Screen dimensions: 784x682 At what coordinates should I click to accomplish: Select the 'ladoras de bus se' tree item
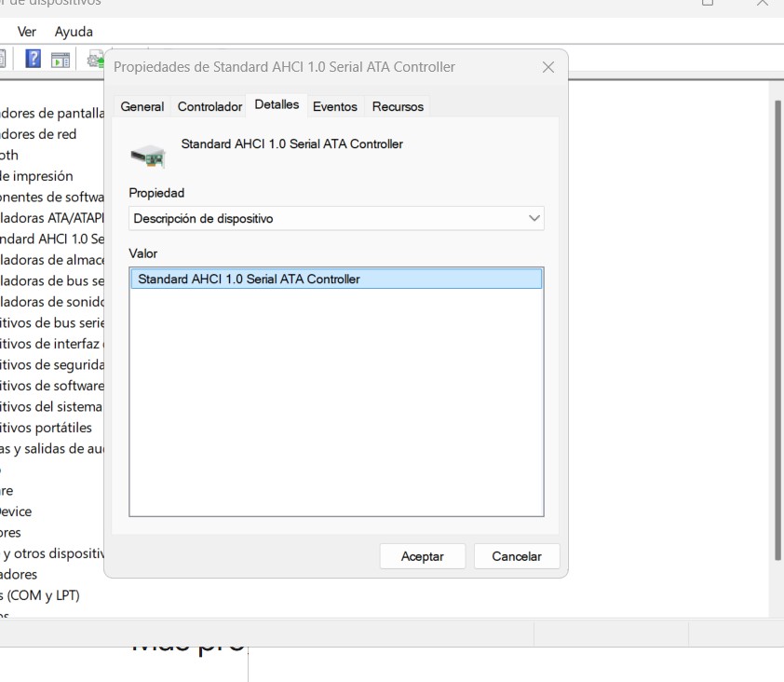click(x=52, y=281)
